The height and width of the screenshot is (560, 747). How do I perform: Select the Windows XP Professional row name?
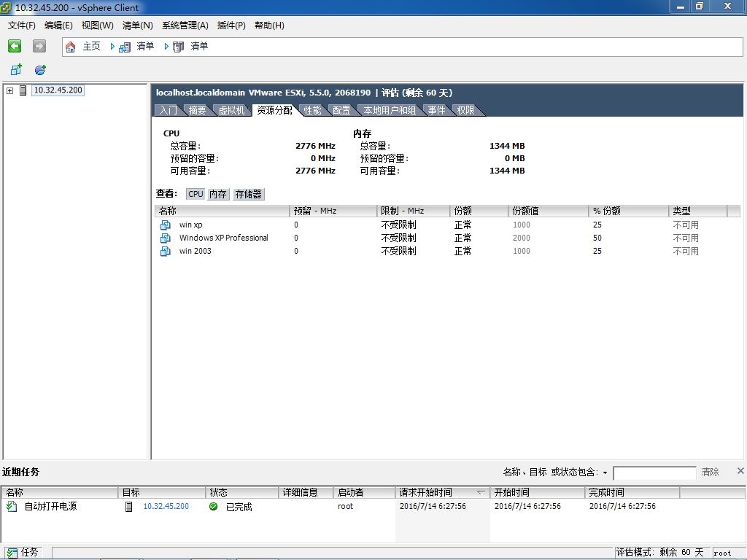click(223, 238)
